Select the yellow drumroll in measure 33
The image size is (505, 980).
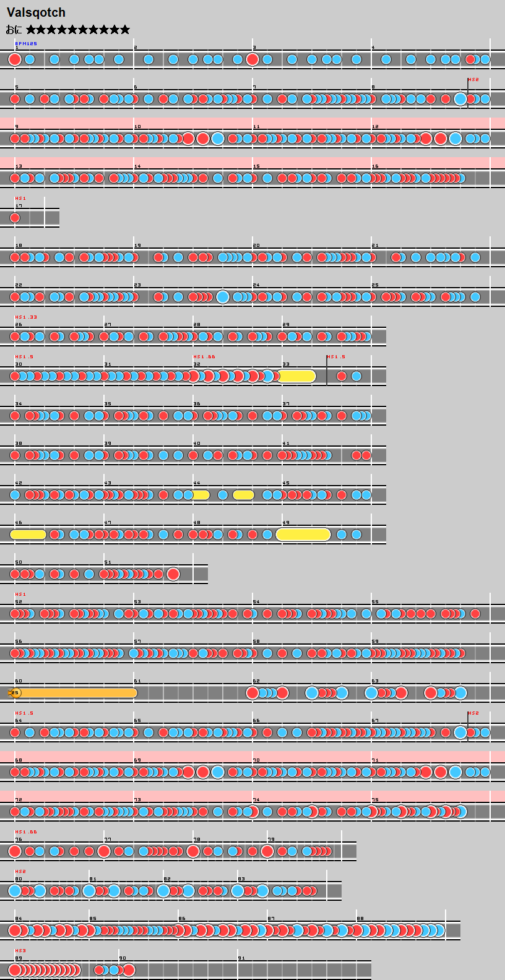(297, 376)
